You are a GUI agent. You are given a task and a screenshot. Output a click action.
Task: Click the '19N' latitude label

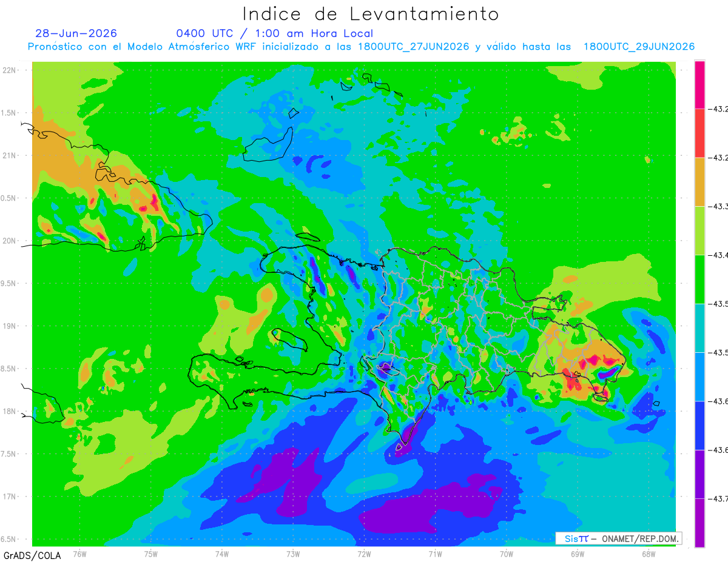(10, 326)
